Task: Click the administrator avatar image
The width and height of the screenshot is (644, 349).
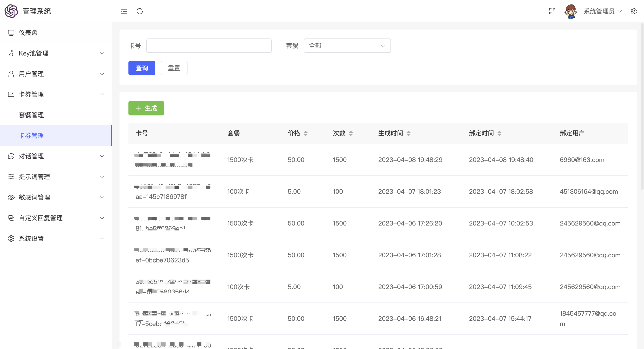Action: [571, 11]
